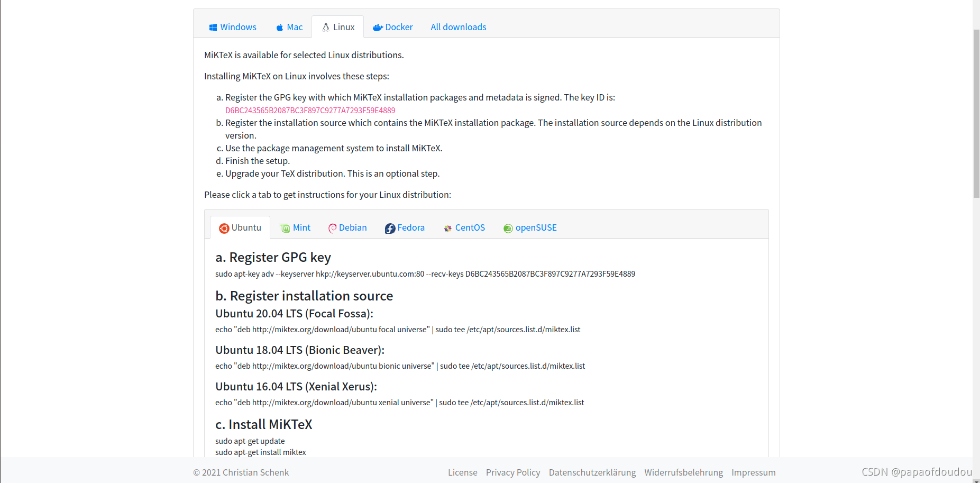
Task: Click the Fedora logo icon
Action: pyautogui.click(x=390, y=229)
